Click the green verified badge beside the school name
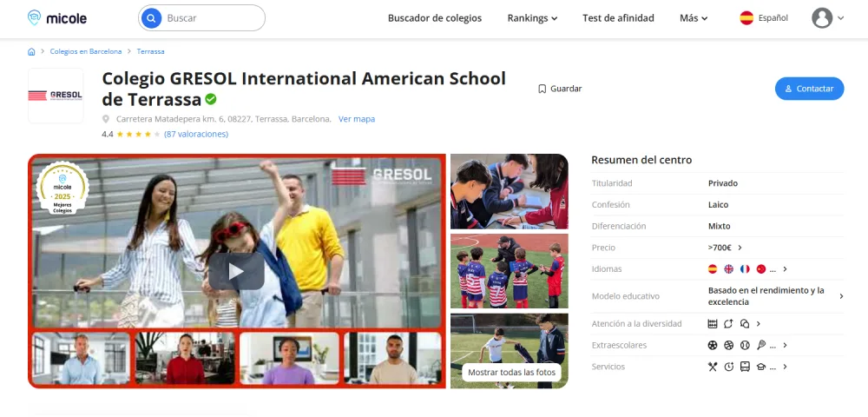The height and width of the screenshot is (417, 868). click(211, 99)
